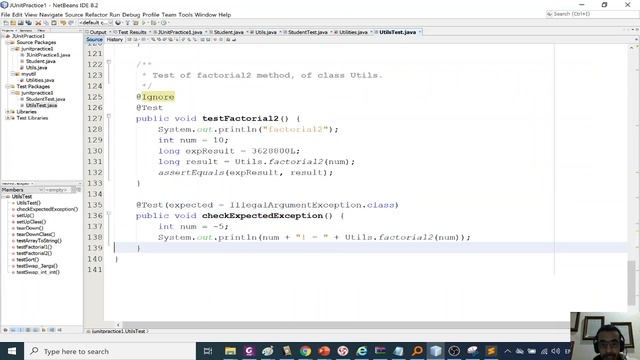Click the Debug Project toolbar icon
Viewport: 640px width, 360px height.
coord(153,23)
